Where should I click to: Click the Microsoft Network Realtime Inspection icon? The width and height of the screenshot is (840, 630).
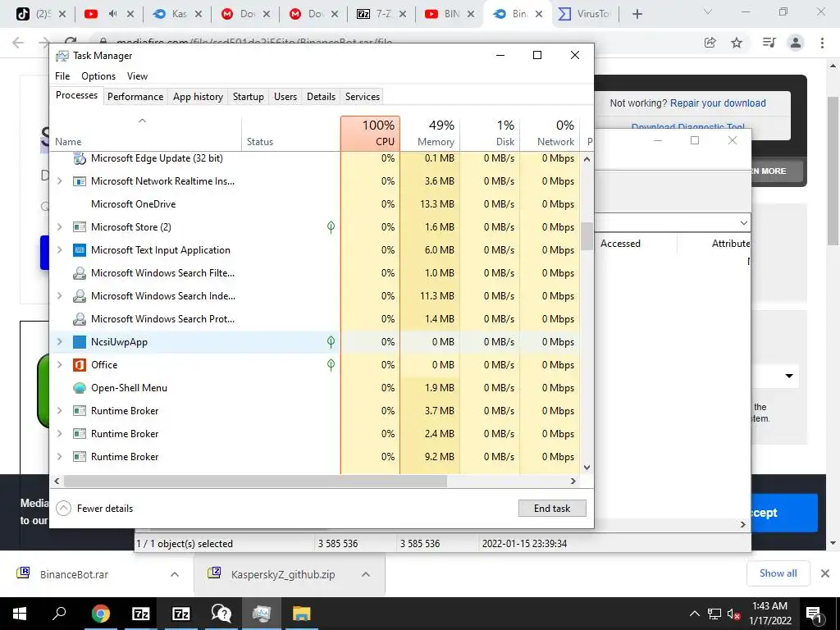80,181
